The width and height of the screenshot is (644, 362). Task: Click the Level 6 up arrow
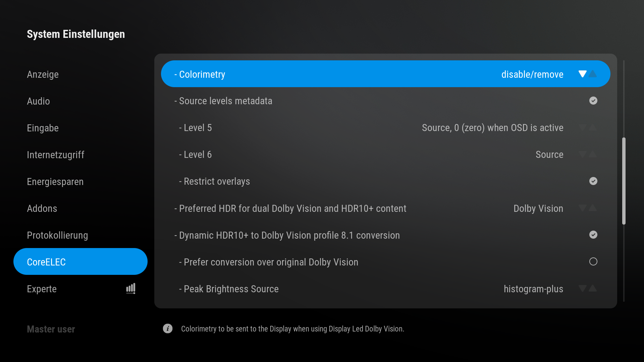593,154
